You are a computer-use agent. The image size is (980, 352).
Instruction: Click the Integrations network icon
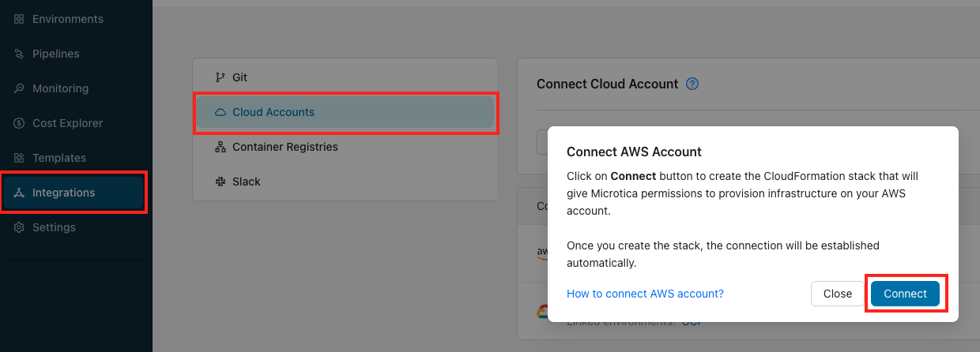click(x=19, y=193)
